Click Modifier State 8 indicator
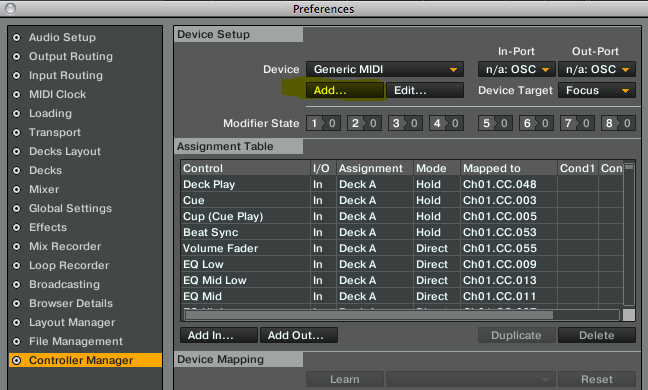The height and width of the screenshot is (390, 648). 618,123
